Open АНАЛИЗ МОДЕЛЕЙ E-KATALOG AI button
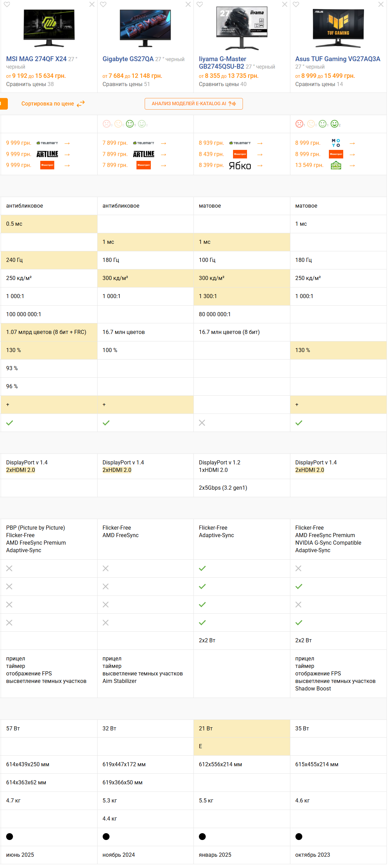The width and height of the screenshot is (392, 868). click(193, 104)
